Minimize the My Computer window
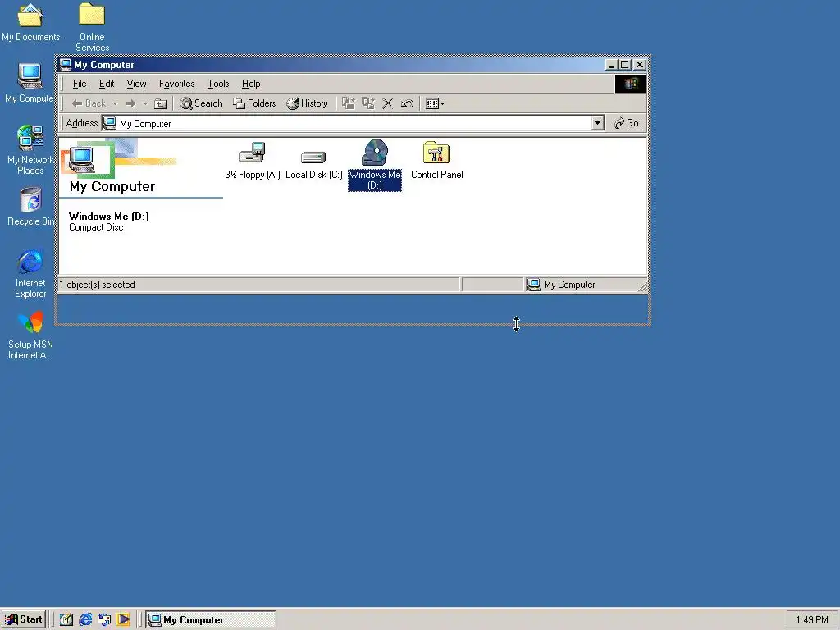 click(x=610, y=65)
